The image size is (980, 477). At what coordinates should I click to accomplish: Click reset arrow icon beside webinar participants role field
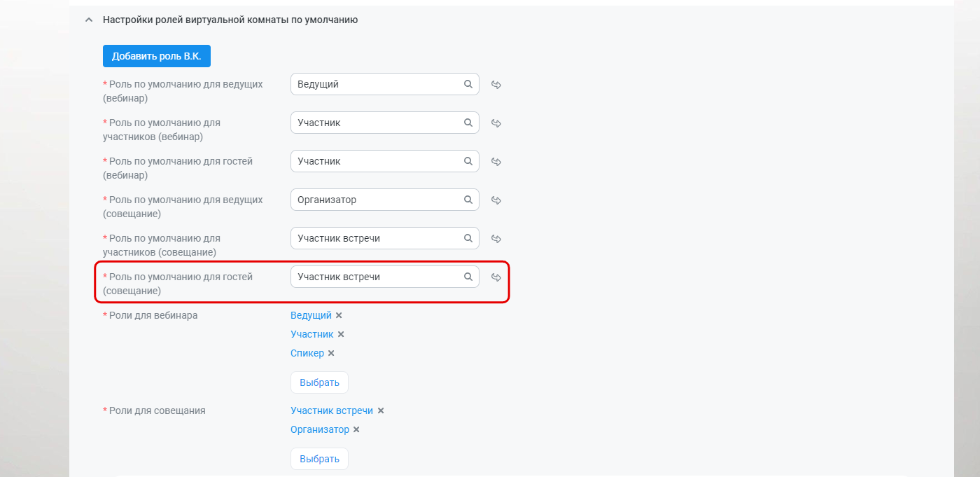pos(496,123)
